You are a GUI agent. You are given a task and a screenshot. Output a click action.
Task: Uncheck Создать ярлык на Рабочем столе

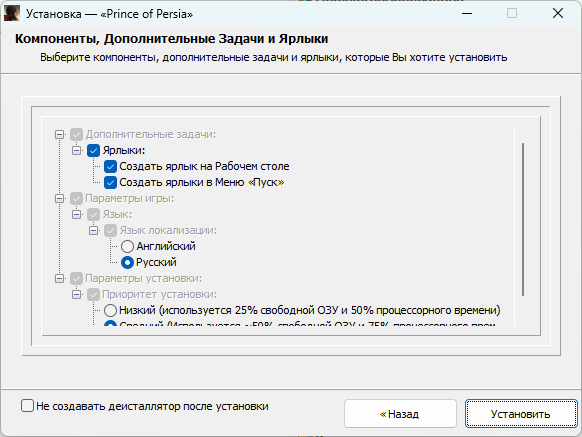(110, 166)
